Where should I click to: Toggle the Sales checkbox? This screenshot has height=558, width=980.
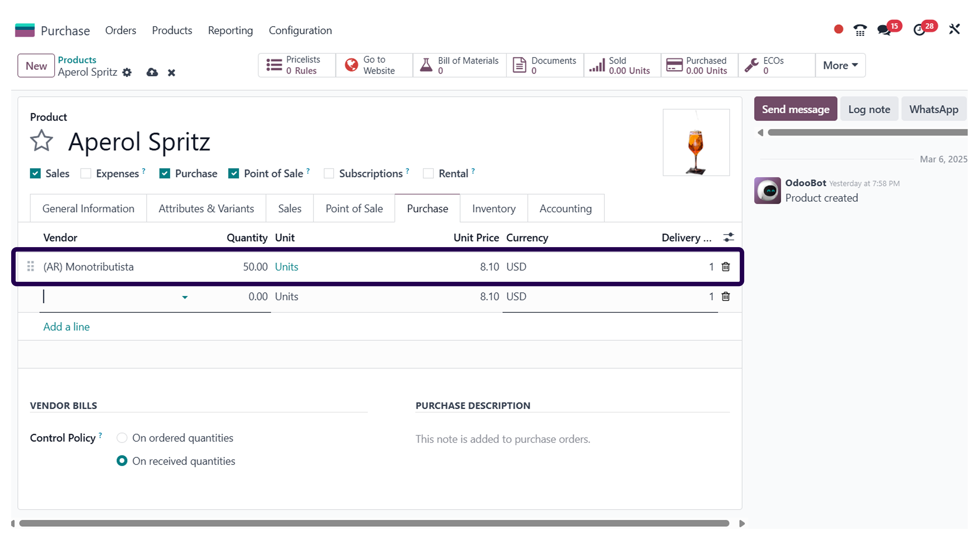click(35, 174)
